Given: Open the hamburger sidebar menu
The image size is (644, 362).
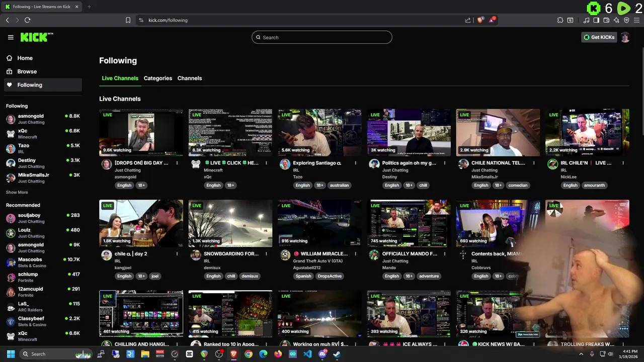Looking at the screenshot, I should click(x=11, y=37).
